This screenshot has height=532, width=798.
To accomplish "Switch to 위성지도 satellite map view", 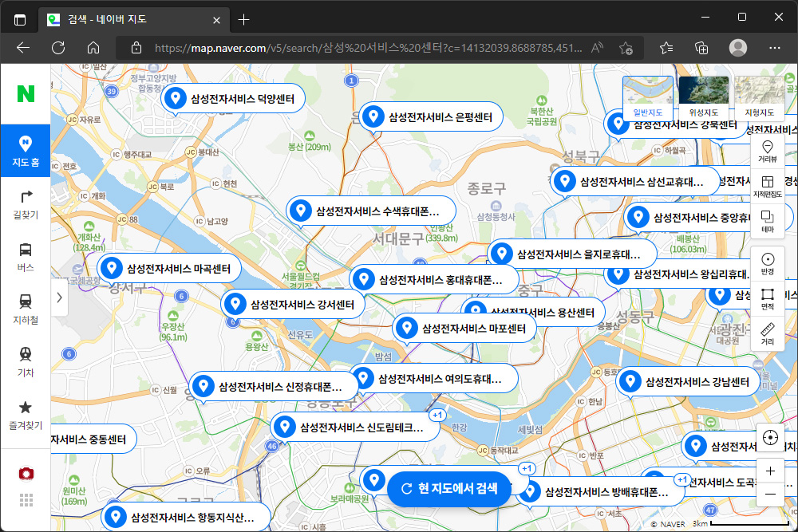I will (x=703, y=98).
